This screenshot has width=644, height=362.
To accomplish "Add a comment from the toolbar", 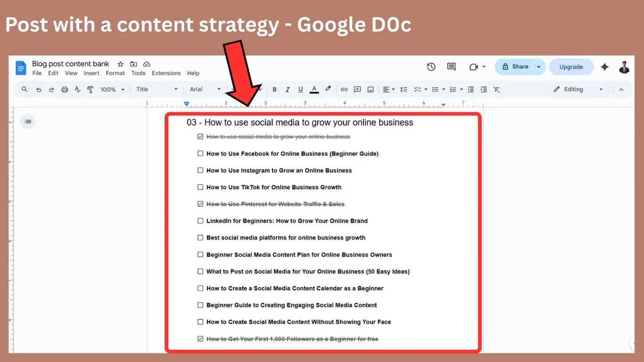I will [357, 90].
